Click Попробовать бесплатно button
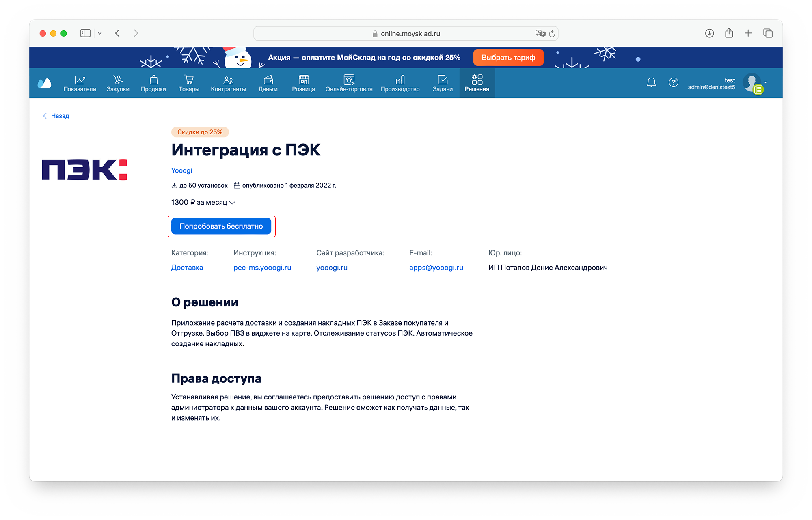The width and height of the screenshot is (812, 520). [221, 226]
